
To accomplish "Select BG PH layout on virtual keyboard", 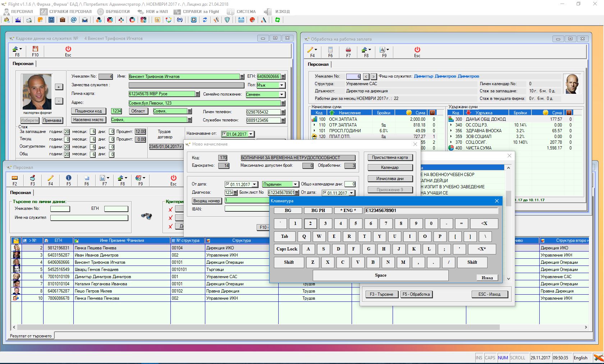I will [x=318, y=210].
